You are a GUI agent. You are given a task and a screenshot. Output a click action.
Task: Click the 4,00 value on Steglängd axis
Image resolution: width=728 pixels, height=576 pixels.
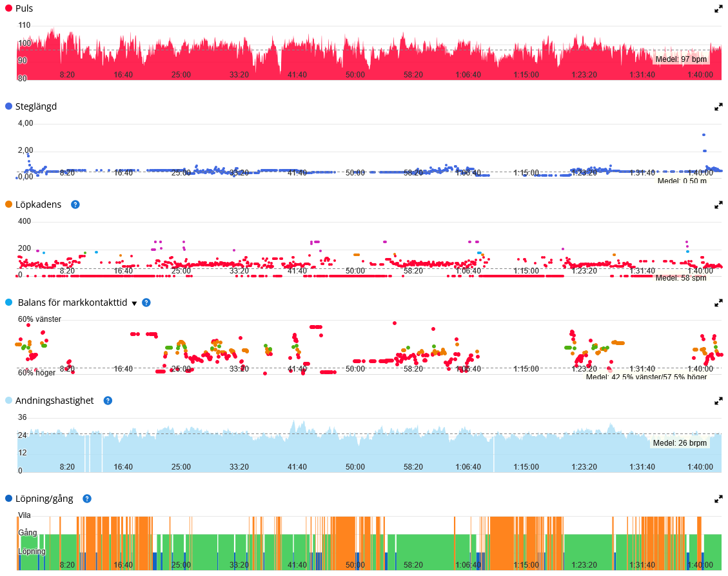pyautogui.click(x=26, y=123)
